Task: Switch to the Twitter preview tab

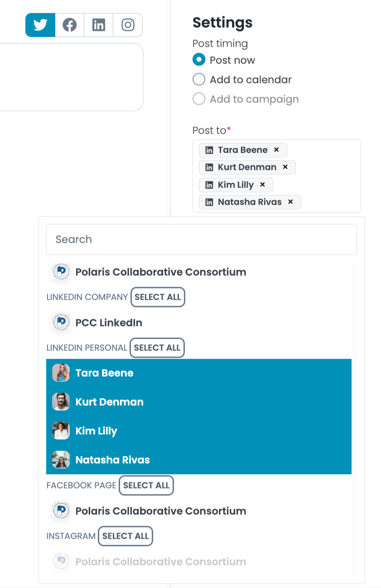Action: pos(40,25)
